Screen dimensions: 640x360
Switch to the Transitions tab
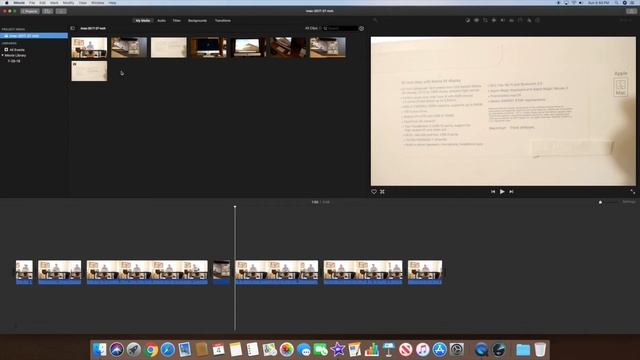point(222,20)
